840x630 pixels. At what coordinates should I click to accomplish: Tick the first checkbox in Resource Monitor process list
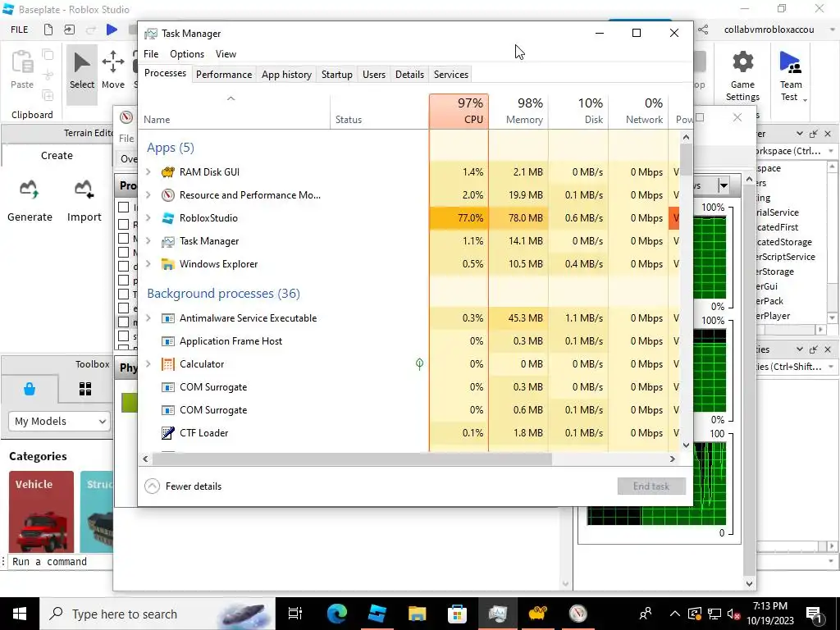[123, 207]
